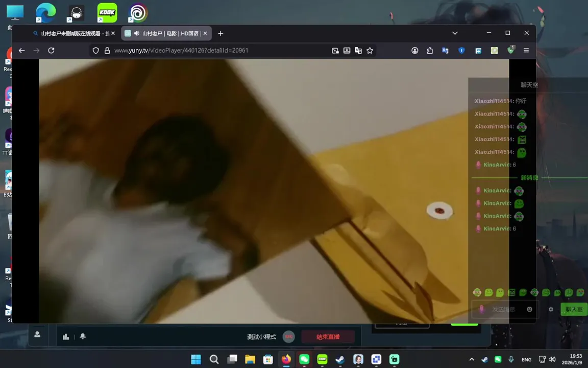The height and width of the screenshot is (368, 588).
Task: Click the padlock site info icon
Action: point(107,50)
